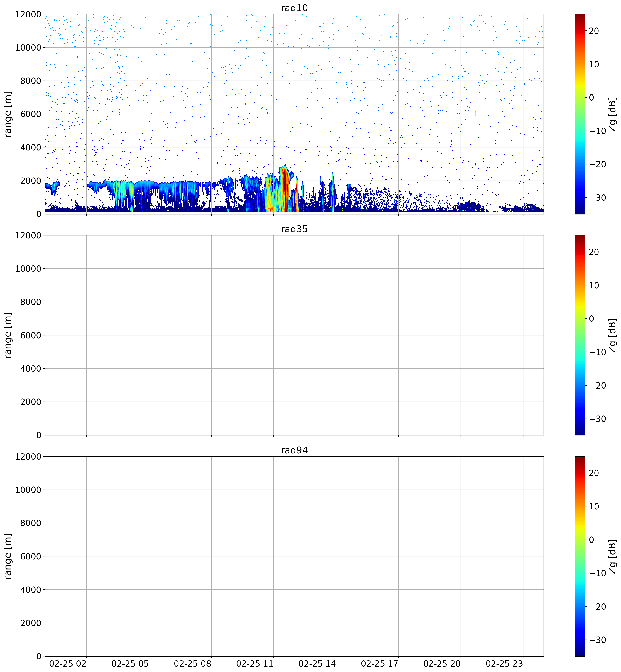Viewport: 621px width, 672px height.
Task: Click the 8000 tick on rad94 y-axis
Action: tap(31, 523)
